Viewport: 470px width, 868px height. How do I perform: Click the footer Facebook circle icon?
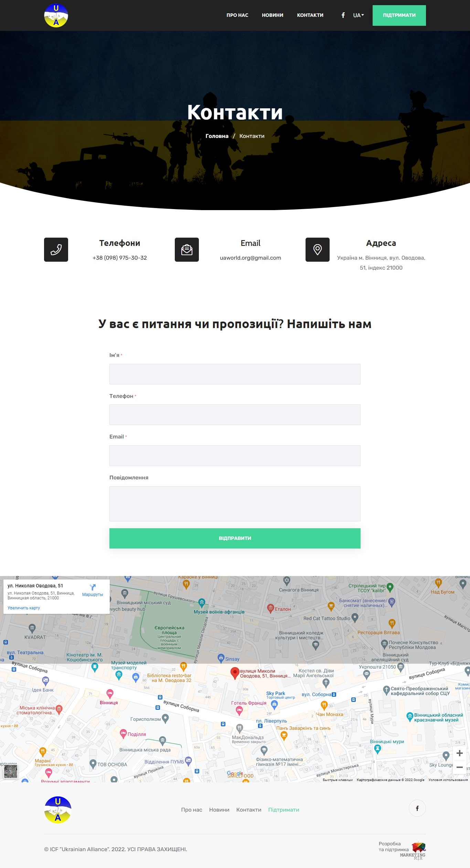pyautogui.click(x=417, y=808)
